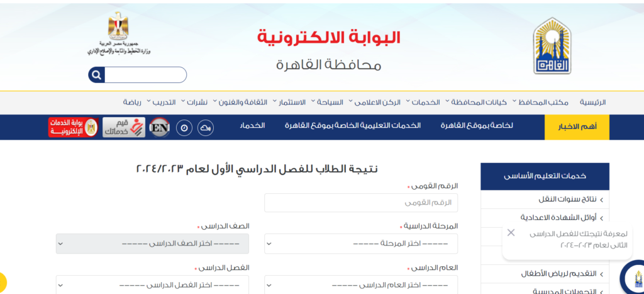Open the الرئيسية menu item
The image size is (644, 294).
(592, 102)
